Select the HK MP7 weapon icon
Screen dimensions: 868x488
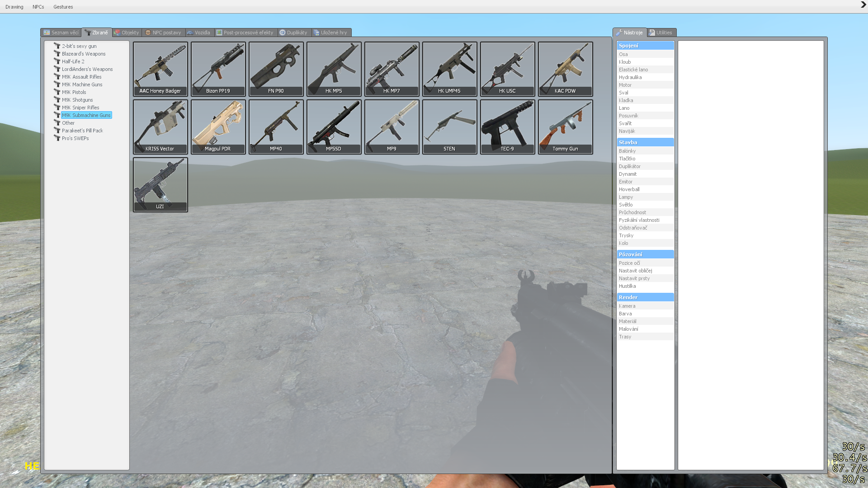tap(392, 69)
